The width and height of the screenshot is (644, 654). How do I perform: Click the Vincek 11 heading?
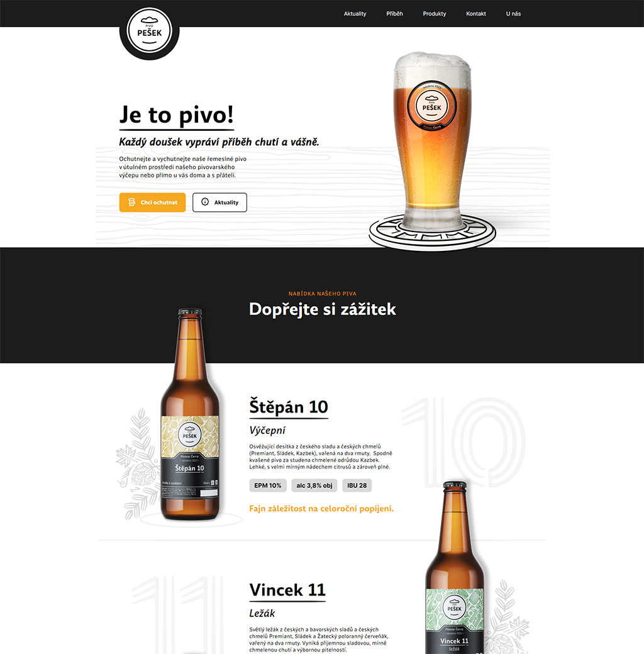pyautogui.click(x=287, y=590)
